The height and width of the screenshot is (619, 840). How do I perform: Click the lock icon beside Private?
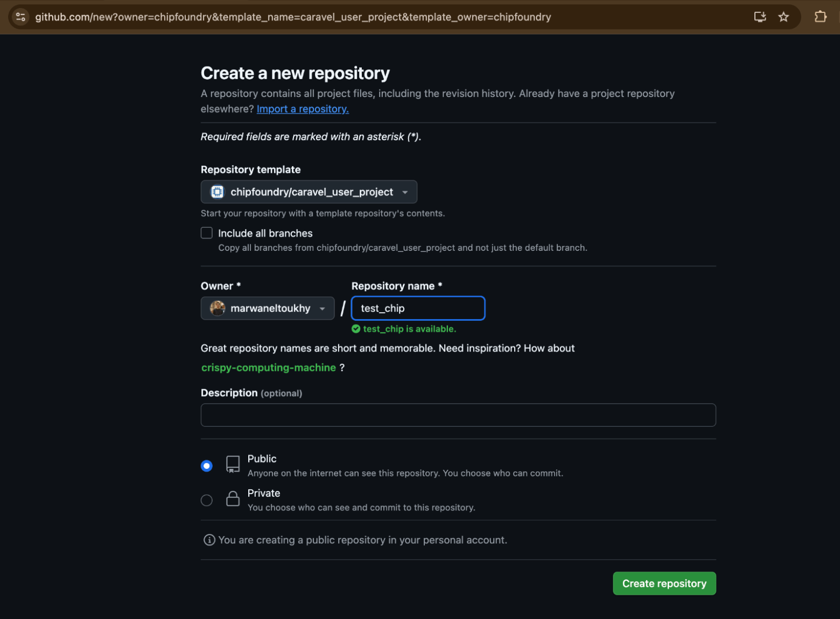coord(233,499)
